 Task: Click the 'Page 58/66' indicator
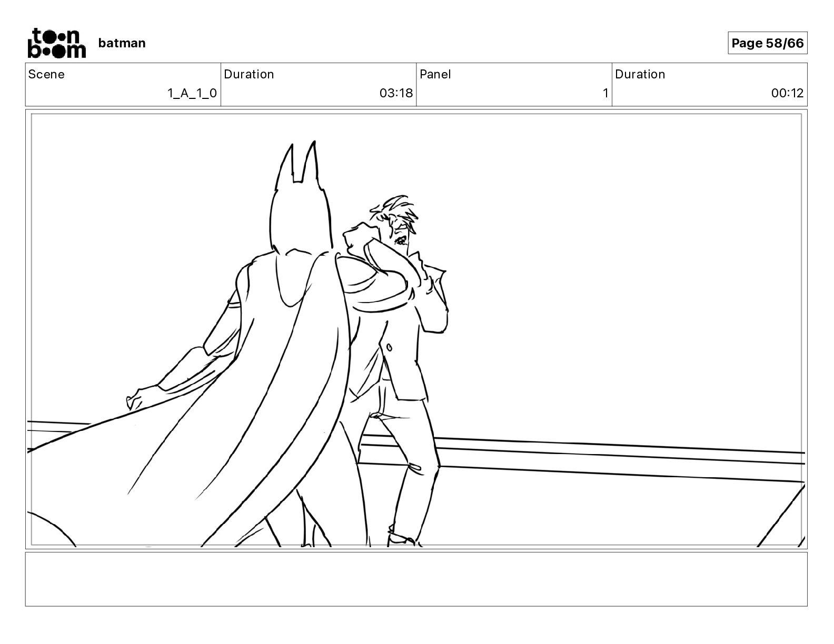(x=767, y=43)
